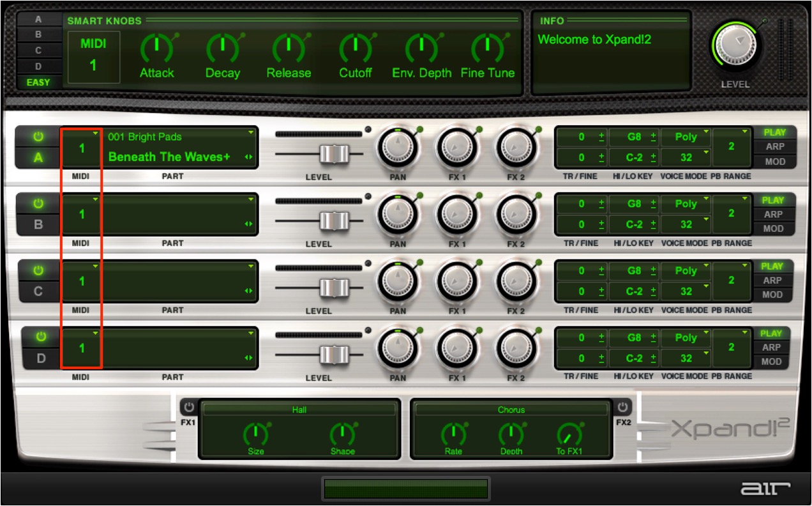Viewport: 812px width, 506px height.
Task: Open Part A voice count 32 dropdown
Action: [x=686, y=157]
